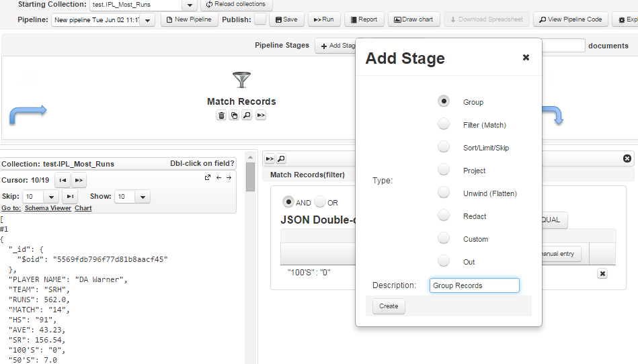The image size is (638, 364).
Task: Click the View Pipeline Code button
Action: click(571, 19)
